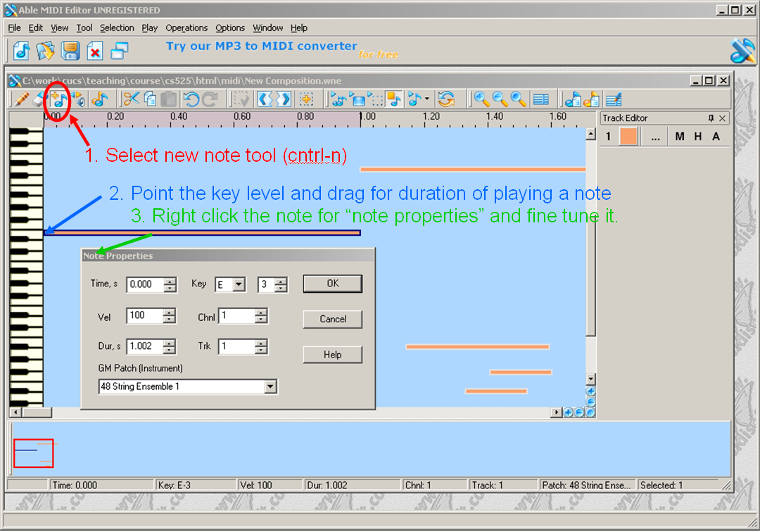
Task: Click track 1's orange color swatch
Action: [x=628, y=136]
